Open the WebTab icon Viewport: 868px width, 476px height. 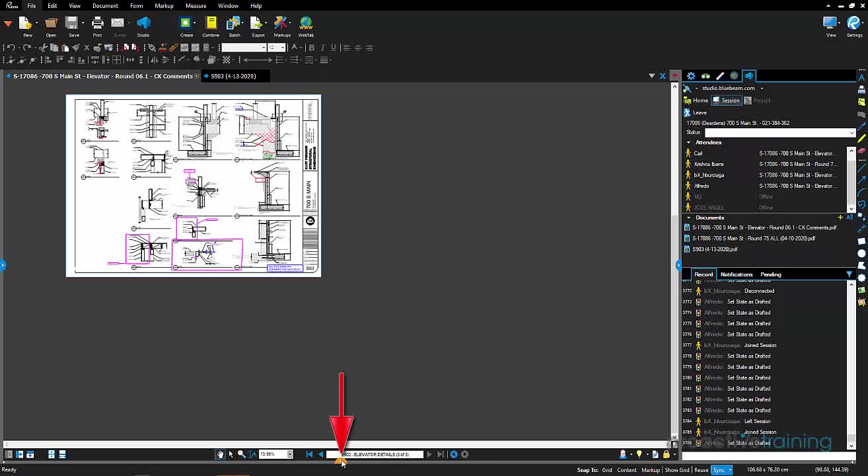point(306,24)
